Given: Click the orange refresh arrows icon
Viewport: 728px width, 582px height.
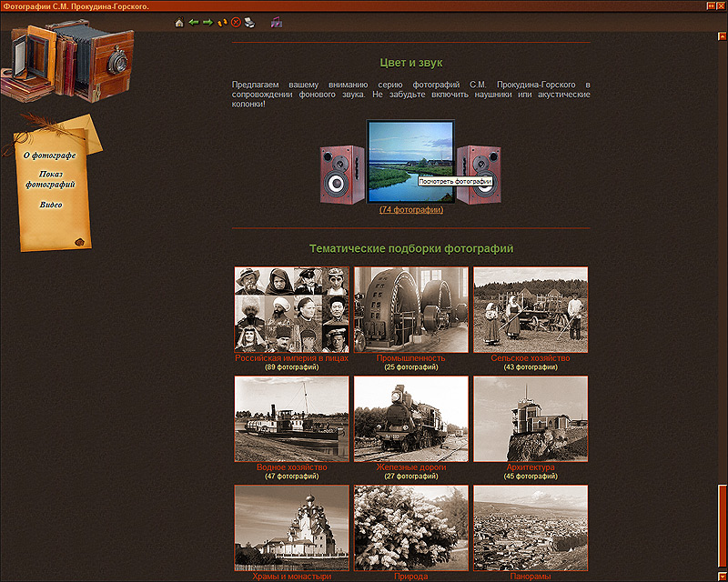Looking at the screenshot, I should pos(222,22).
